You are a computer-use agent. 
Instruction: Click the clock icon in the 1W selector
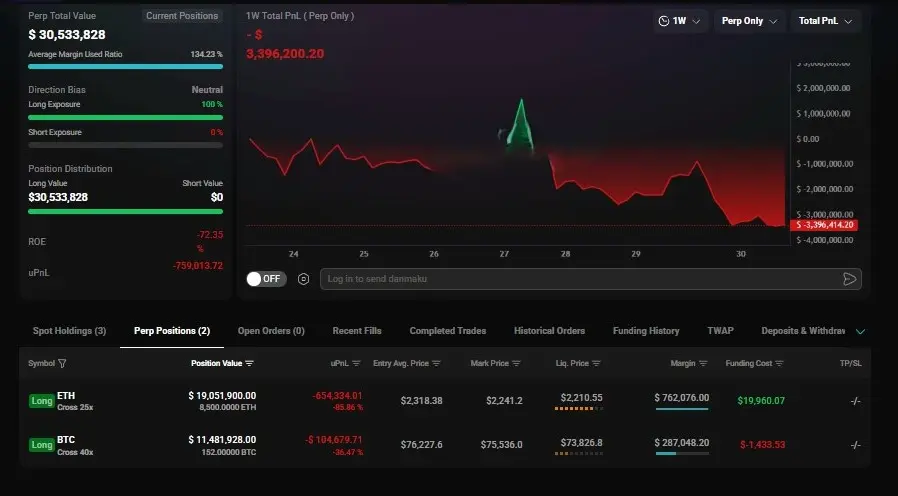664,21
